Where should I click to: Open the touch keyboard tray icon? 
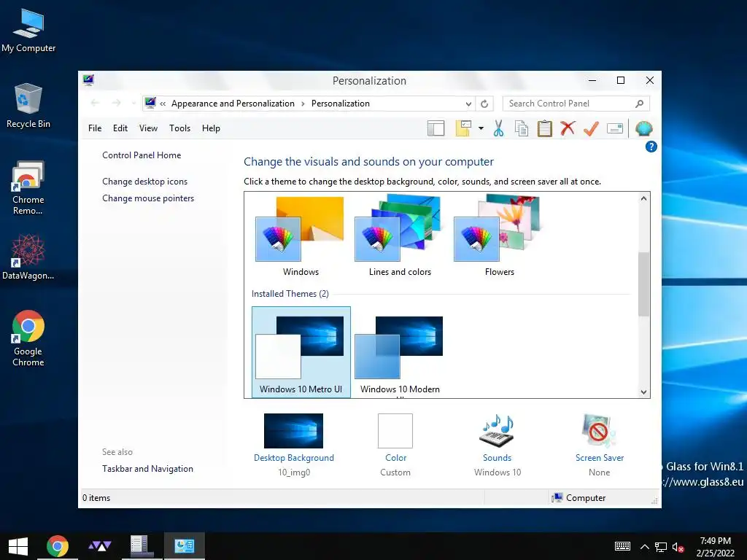[622, 546]
